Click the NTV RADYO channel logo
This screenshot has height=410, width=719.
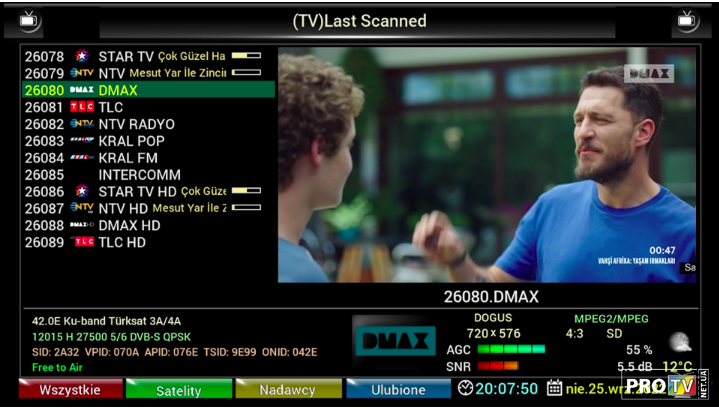tap(82, 124)
